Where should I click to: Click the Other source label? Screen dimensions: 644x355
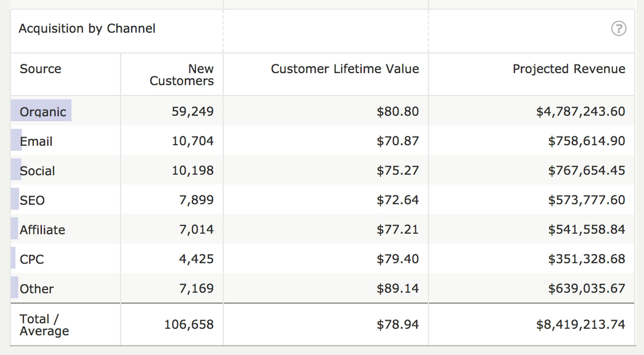pyautogui.click(x=37, y=289)
